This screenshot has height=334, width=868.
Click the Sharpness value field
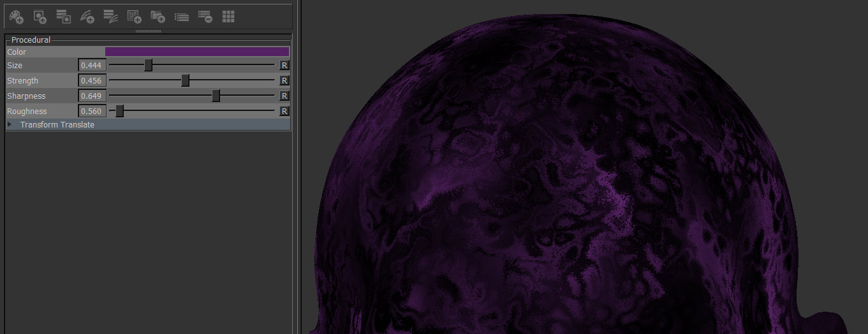click(92, 96)
